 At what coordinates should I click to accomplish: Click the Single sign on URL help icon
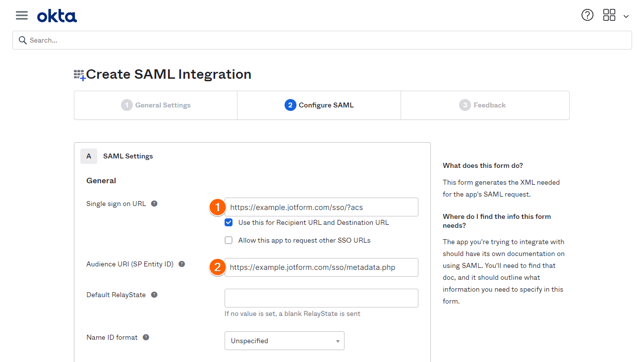pos(154,204)
